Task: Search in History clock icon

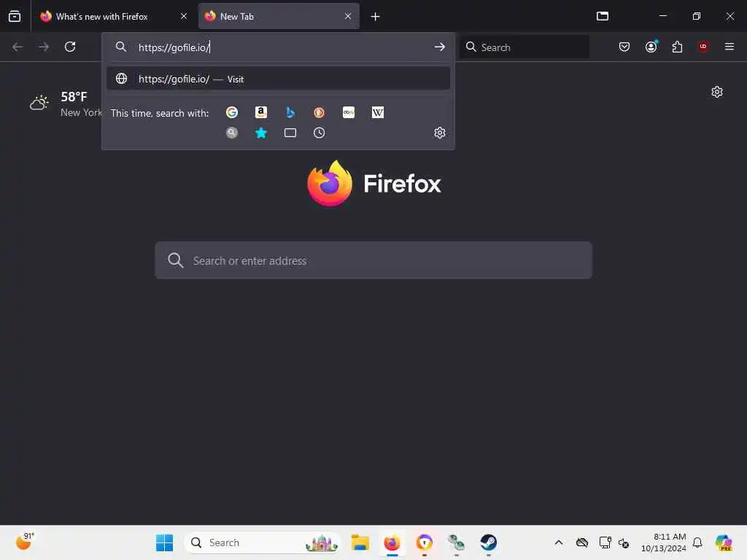Action: (x=320, y=133)
